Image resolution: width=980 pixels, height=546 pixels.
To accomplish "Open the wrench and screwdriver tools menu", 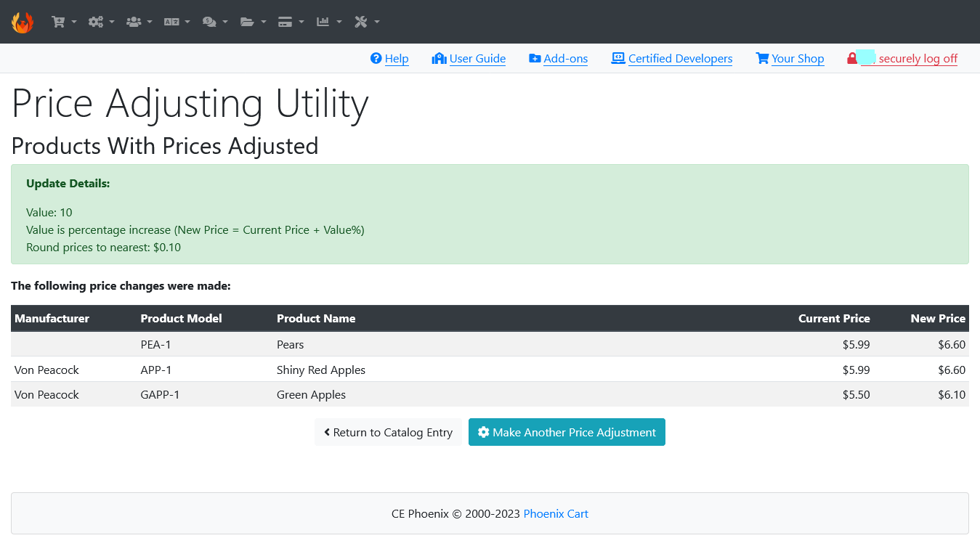I will click(367, 22).
